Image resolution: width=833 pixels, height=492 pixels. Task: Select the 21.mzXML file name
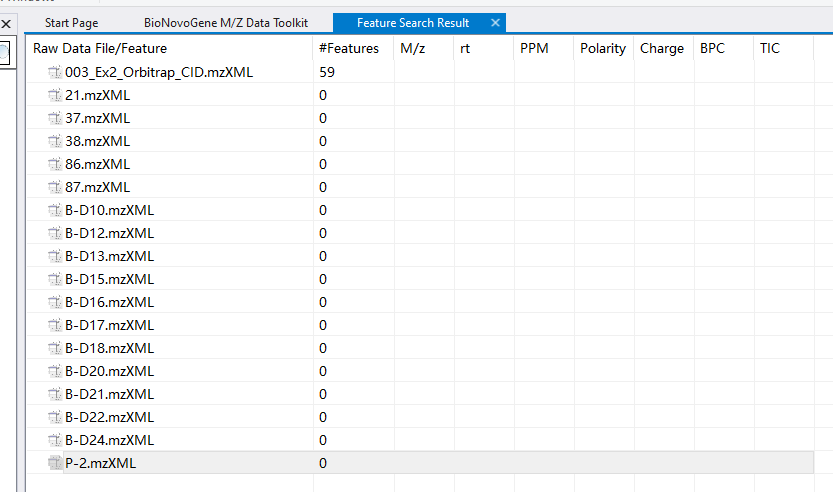click(97, 95)
